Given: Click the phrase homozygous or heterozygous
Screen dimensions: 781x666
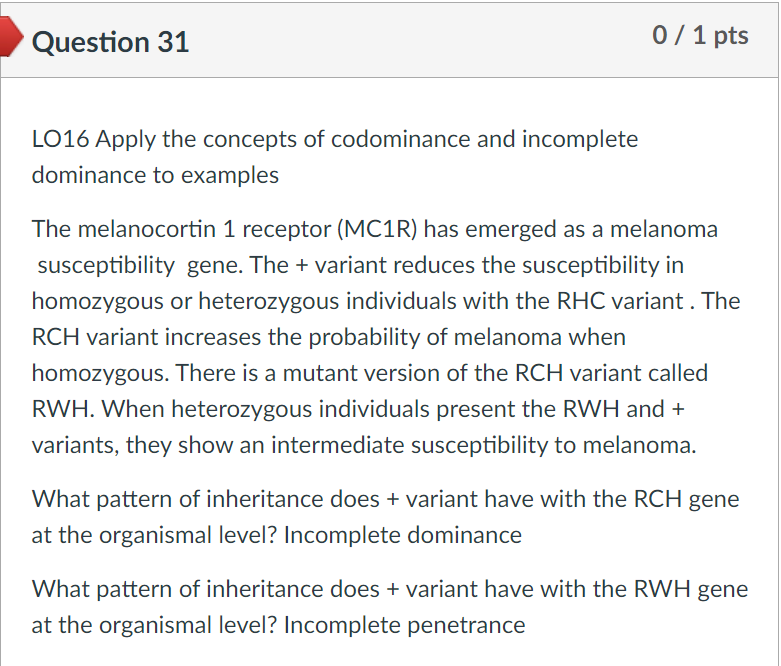Looking at the screenshot, I should pyautogui.click(x=186, y=302).
